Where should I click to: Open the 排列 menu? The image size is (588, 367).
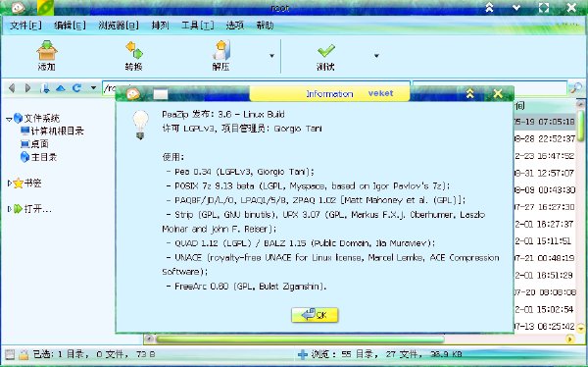[160, 26]
